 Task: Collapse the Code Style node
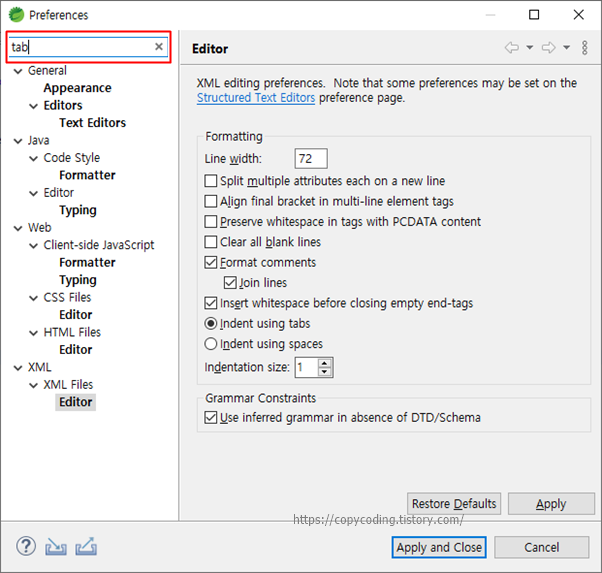tap(34, 158)
